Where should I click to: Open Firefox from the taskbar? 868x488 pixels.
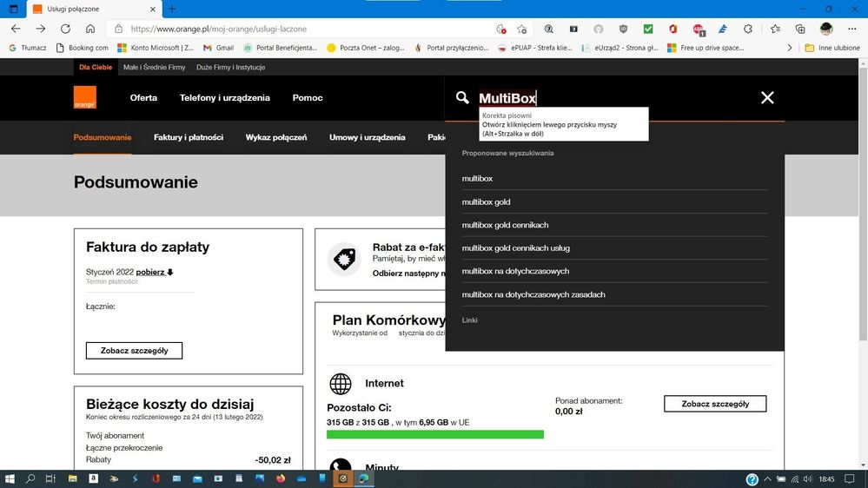point(281,478)
